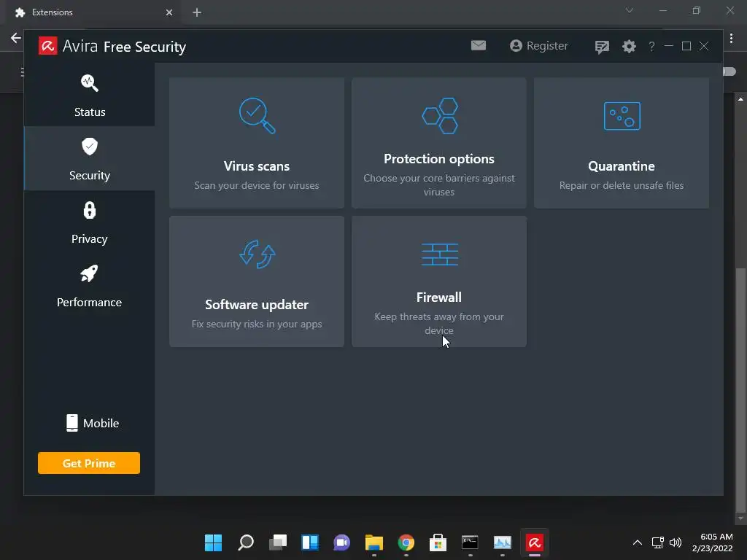Click the Quarantine box icon
The width and height of the screenshot is (747, 560).
[x=622, y=116]
